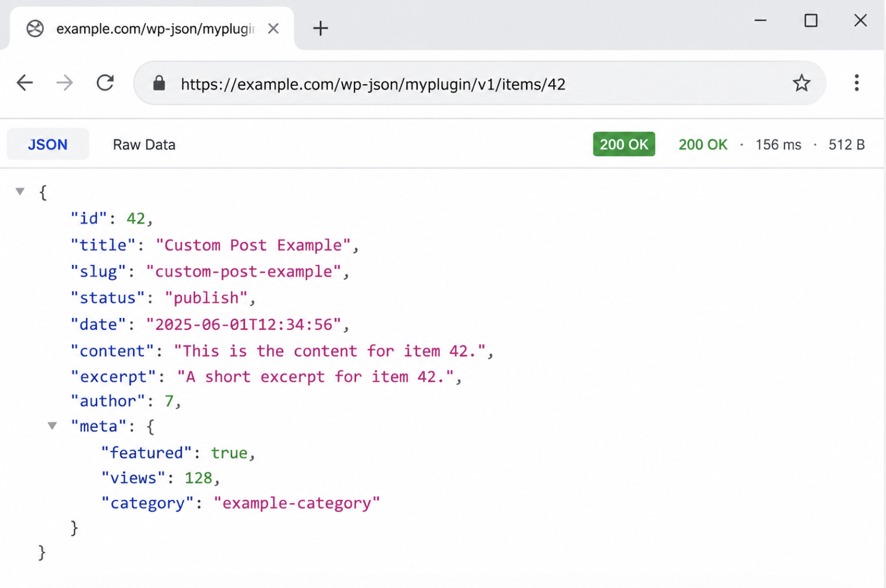Click the date value 2025-06-01T12:34:56

click(243, 324)
